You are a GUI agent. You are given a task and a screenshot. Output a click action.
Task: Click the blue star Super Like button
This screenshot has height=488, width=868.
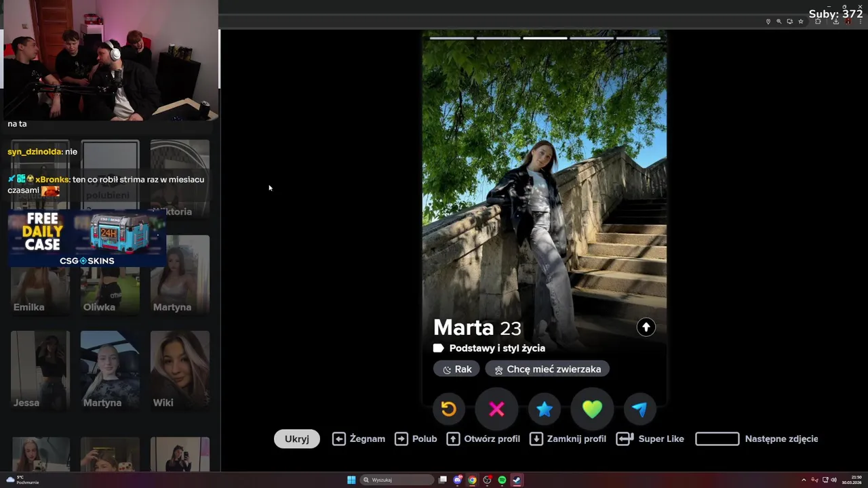click(545, 409)
